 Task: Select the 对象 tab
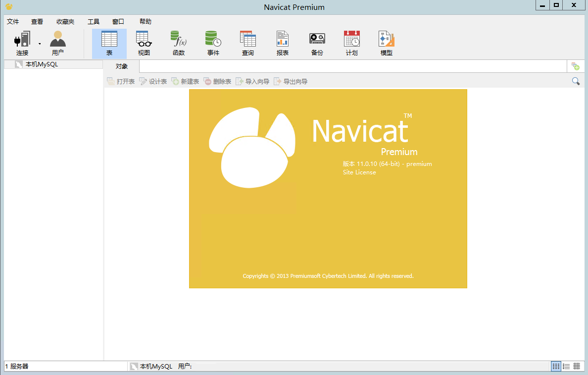pyautogui.click(x=121, y=66)
